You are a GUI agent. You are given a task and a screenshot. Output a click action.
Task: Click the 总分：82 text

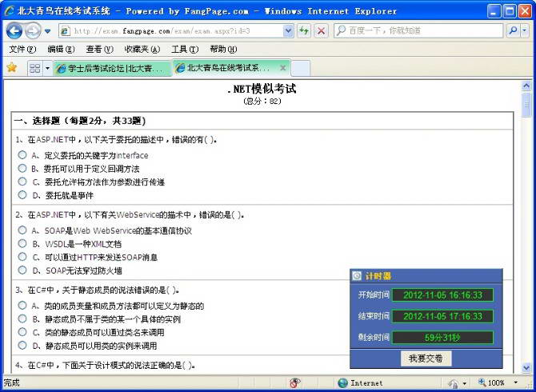pyautogui.click(x=262, y=101)
